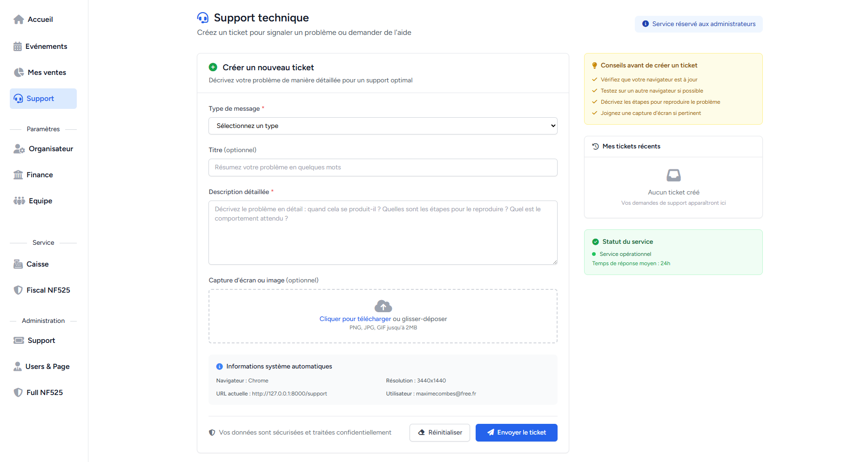Viewport: 868px width, 462px height.
Task: Click the history icon beside Mes tickets récents
Action: point(595,147)
